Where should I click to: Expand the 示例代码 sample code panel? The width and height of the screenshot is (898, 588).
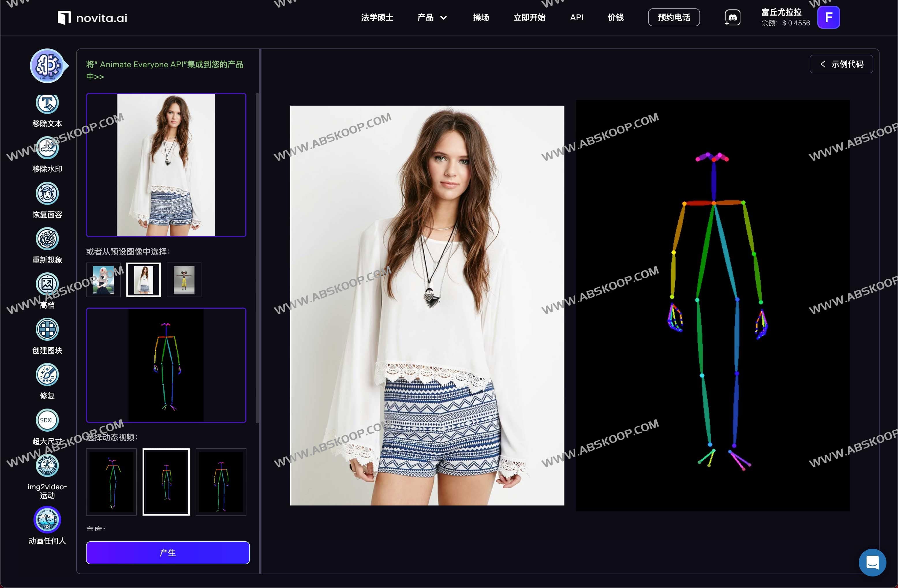tap(841, 64)
